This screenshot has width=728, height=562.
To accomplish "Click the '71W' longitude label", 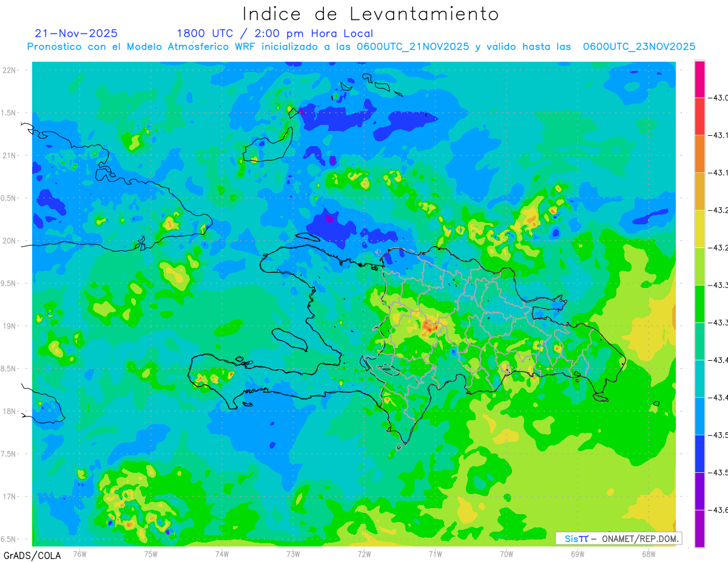I will [x=435, y=554].
